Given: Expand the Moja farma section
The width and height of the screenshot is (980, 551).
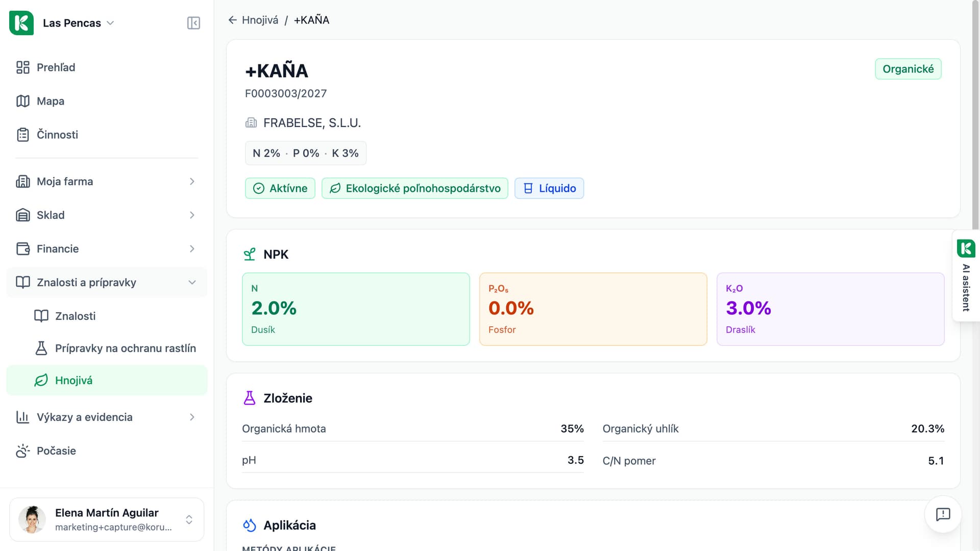Looking at the screenshot, I should click(x=107, y=182).
